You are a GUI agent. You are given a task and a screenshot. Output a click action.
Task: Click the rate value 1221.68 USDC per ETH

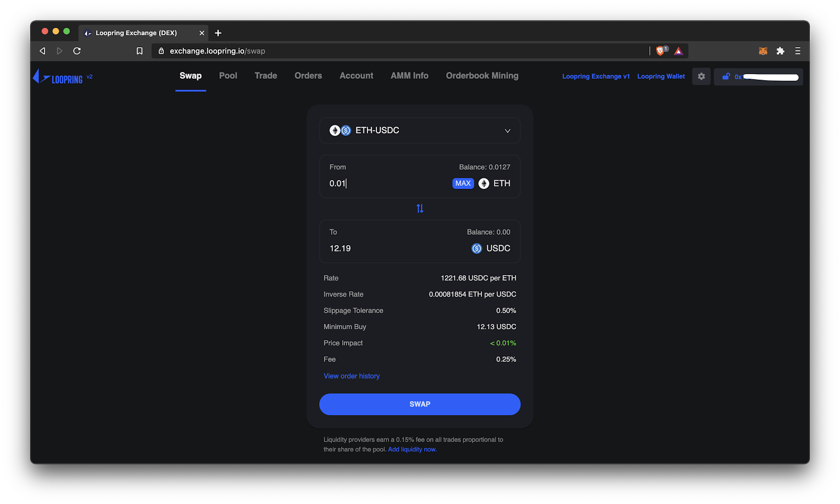[478, 278]
